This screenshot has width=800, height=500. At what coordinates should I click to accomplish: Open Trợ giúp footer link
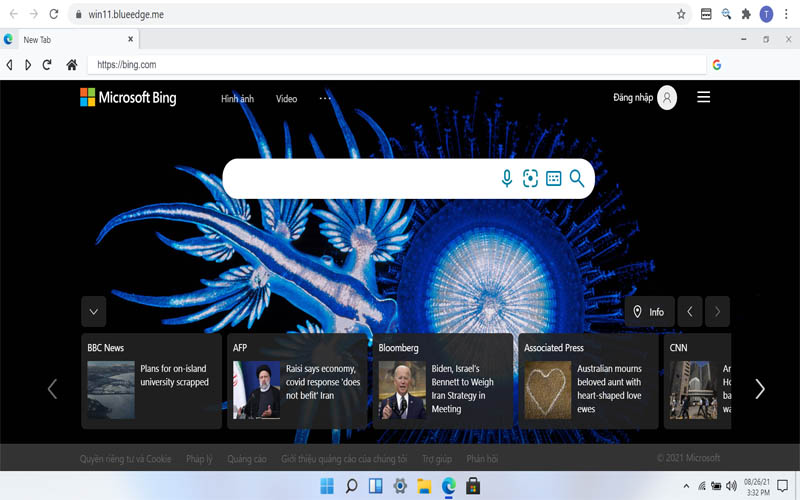[437, 459]
